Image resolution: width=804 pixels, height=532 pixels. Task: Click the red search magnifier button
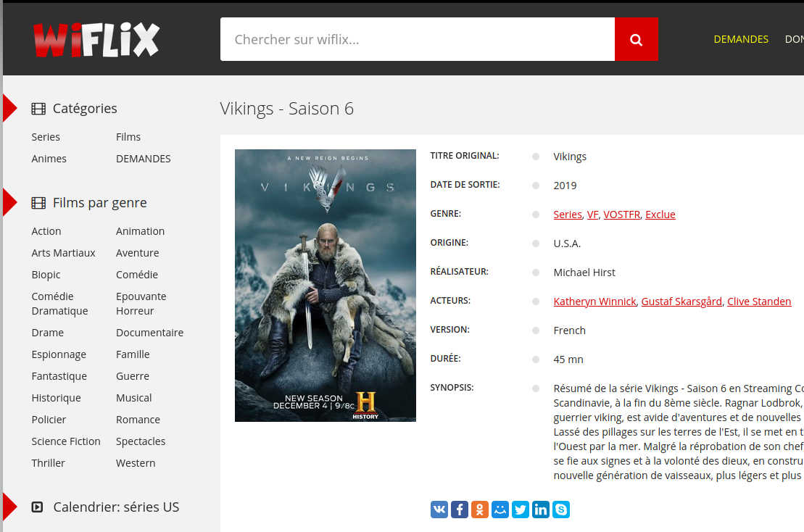(x=636, y=39)
